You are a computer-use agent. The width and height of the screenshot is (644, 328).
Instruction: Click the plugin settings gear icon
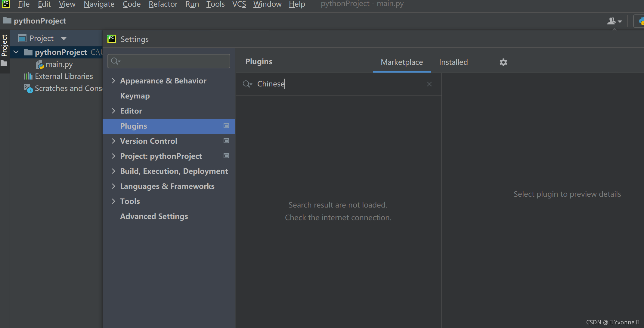click(503, 62)
